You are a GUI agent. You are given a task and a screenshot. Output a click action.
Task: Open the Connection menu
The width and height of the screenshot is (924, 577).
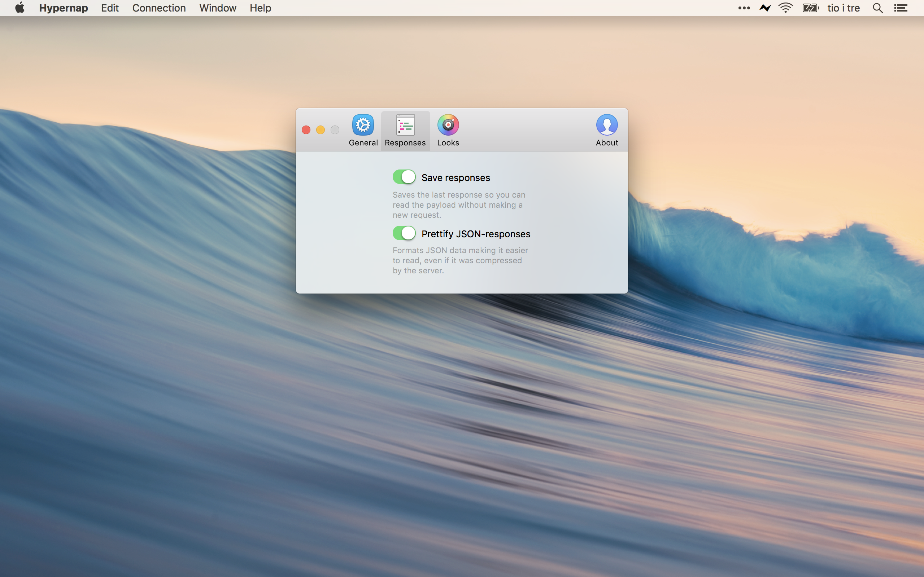pyautogui.click(x=159, y=8)
